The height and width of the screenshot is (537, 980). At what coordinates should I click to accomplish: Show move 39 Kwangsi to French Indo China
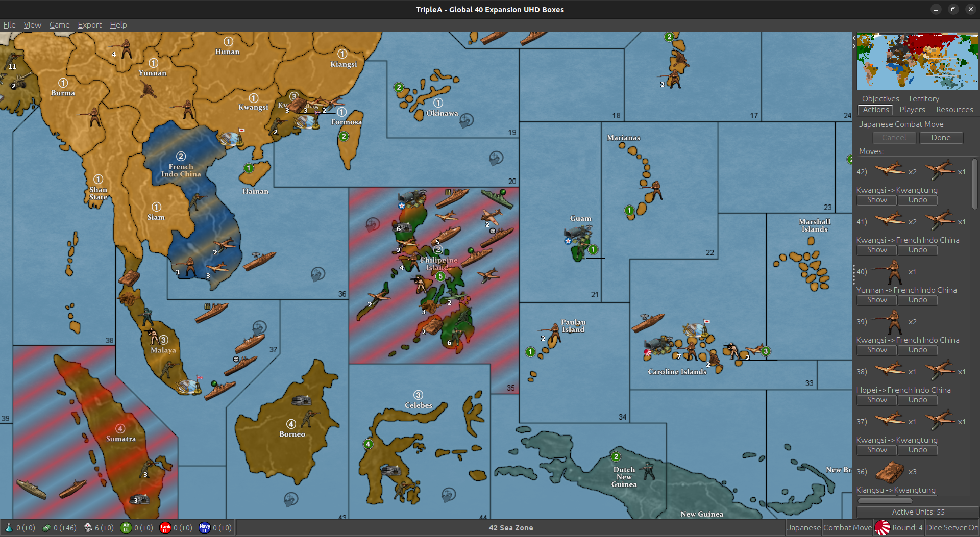coord(877,350)
